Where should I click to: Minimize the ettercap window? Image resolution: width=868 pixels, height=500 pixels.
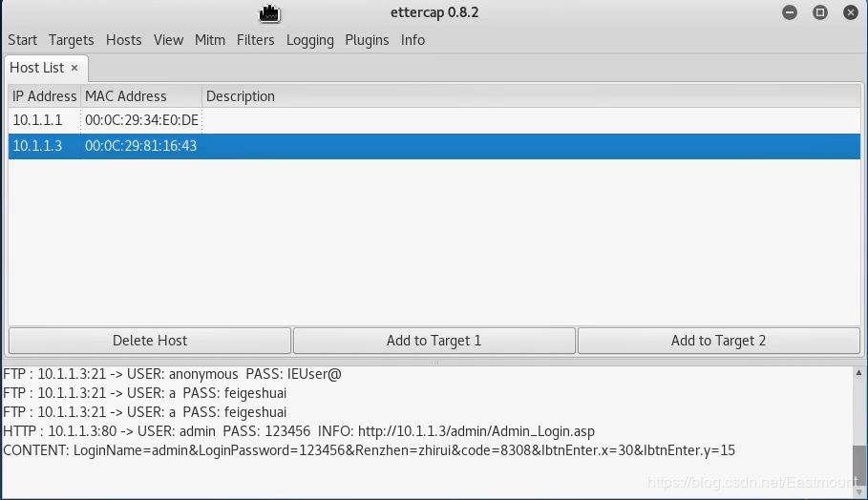coord(789,12)
